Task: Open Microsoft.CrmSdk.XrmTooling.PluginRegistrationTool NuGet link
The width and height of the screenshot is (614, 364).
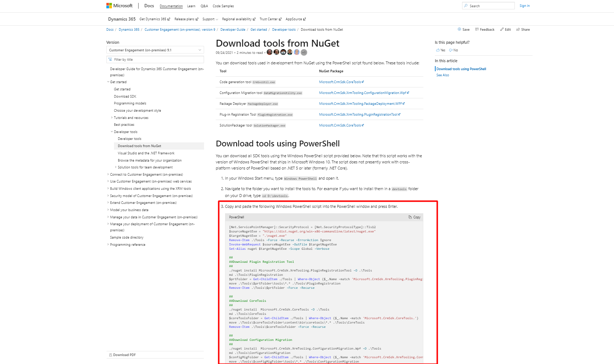Action: point(358,115)
